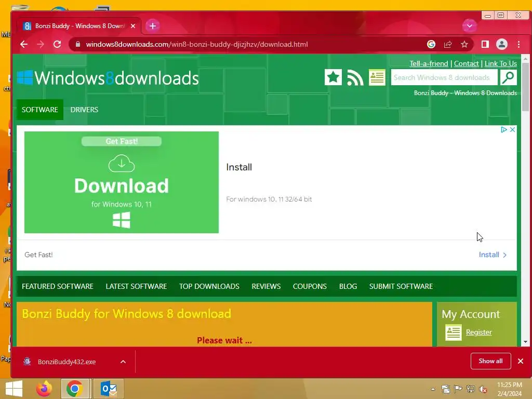Reload the current page

[57, 45]
